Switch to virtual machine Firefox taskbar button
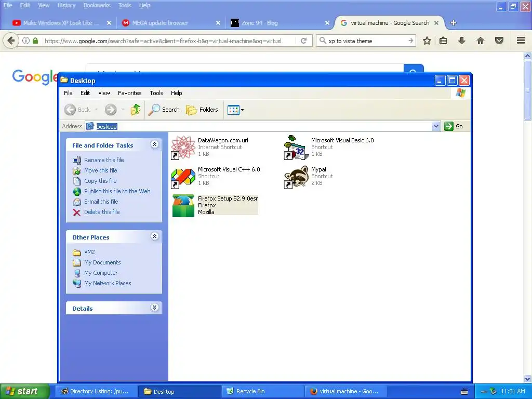Screen dimensions: 532x399 345,392
